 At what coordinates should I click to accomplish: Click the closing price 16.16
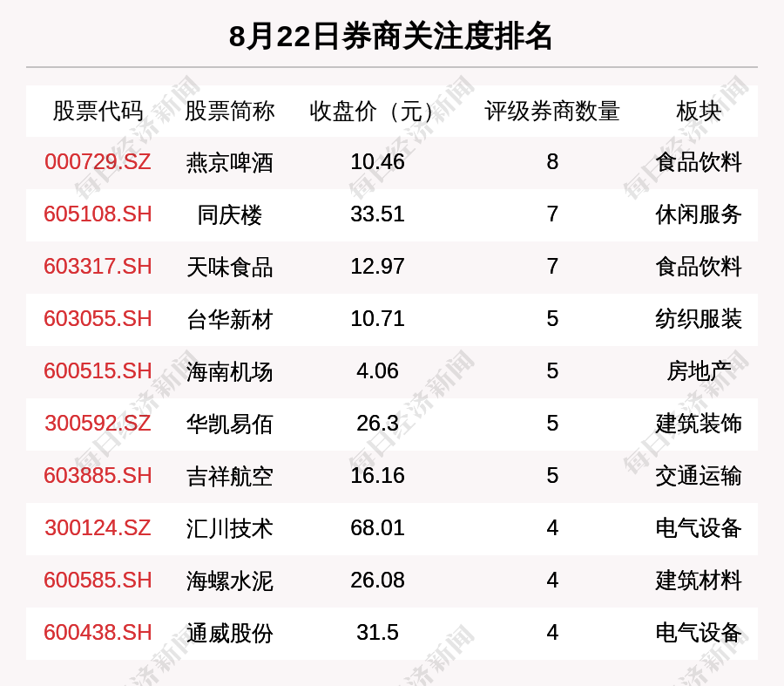[377, 475]
